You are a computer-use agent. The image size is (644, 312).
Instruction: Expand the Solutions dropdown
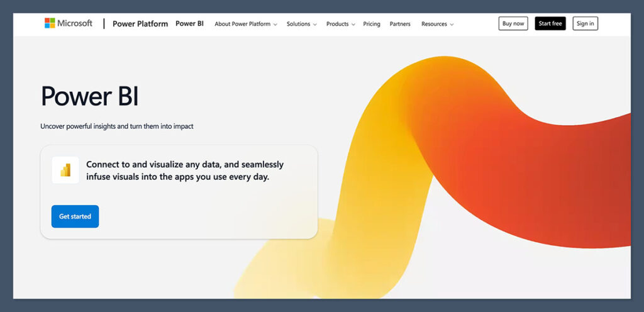pos(301,24)
